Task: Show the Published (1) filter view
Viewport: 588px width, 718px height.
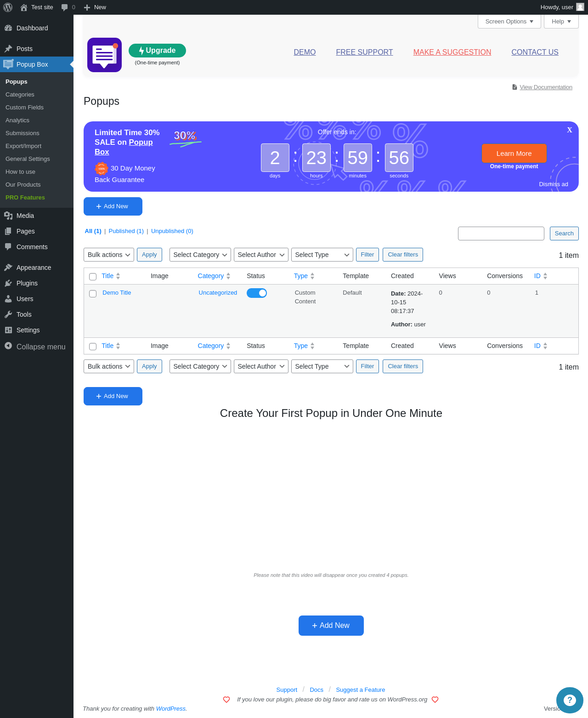Action: point(126,231)
